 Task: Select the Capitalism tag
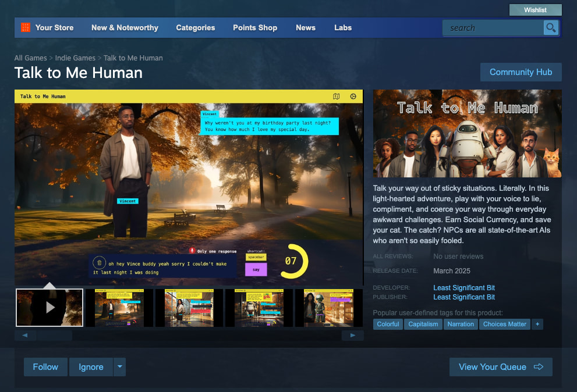[x=423, y=324]
